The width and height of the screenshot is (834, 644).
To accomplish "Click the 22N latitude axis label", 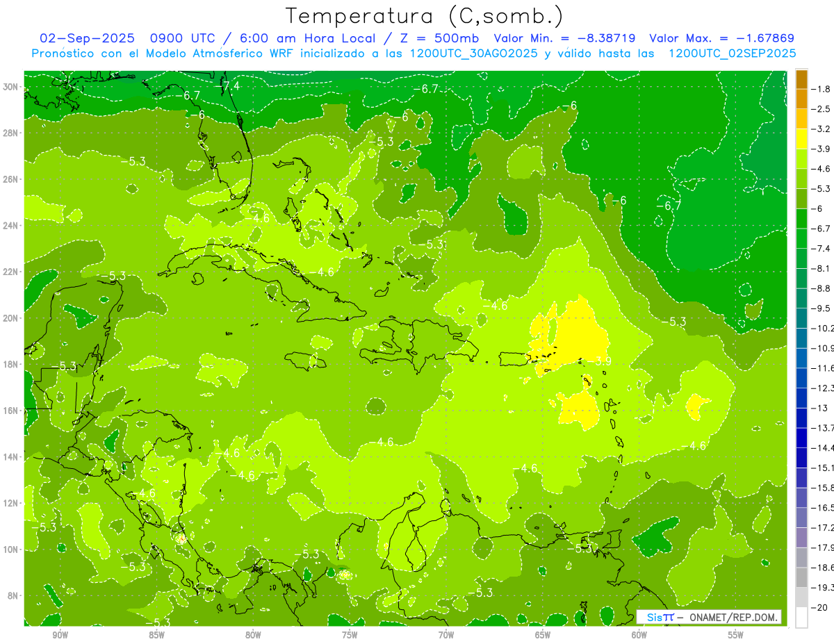I will click(10, 272).
